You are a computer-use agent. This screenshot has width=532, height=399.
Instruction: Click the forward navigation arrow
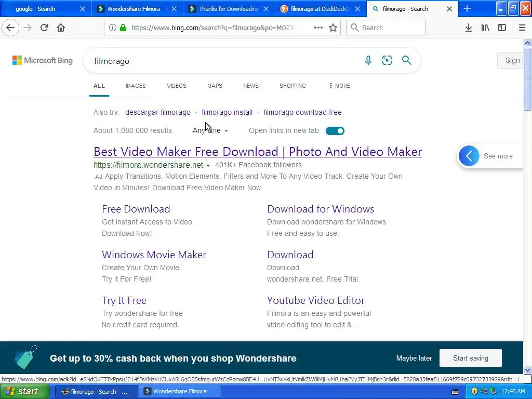pos(28,28)
